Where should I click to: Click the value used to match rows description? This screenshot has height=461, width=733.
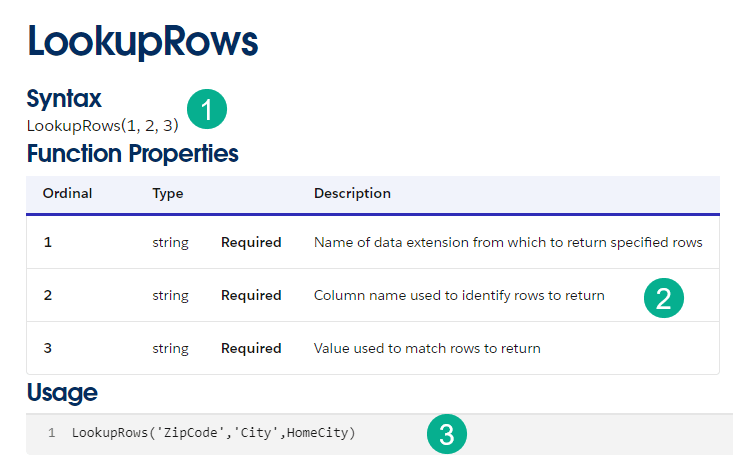427,348
